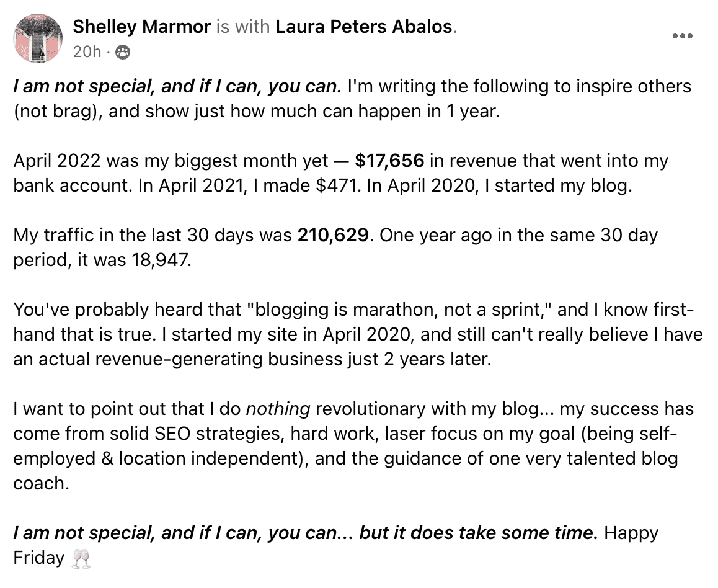Image resolution: width=718 pixels, height=588 pixels.
Task: Click the bold 210,629 traffic number
Action: (x=333, y=235)
